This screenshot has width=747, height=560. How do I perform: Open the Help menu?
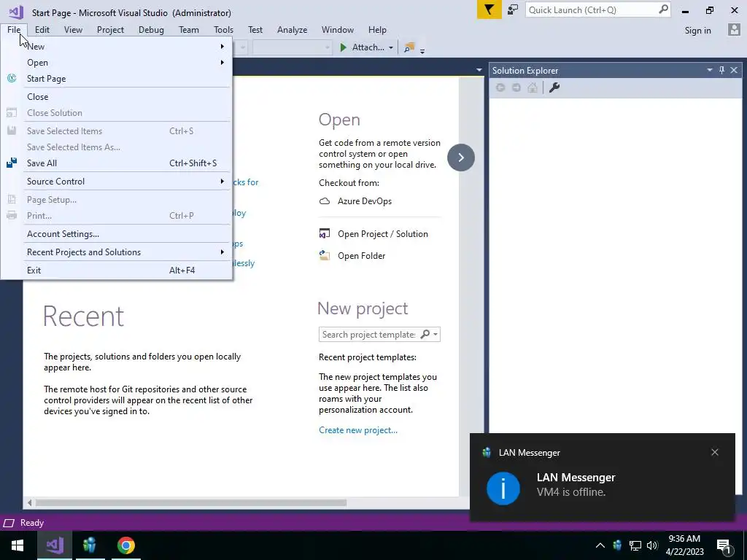(x=377, y=29)
